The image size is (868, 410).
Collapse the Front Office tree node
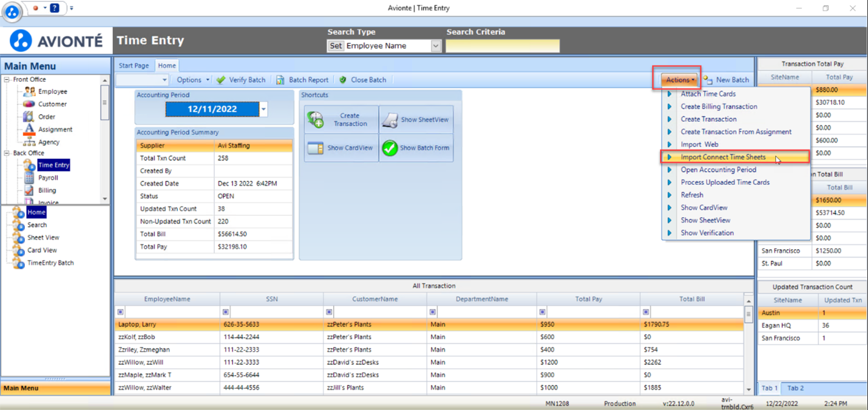(x=7, y=79)
